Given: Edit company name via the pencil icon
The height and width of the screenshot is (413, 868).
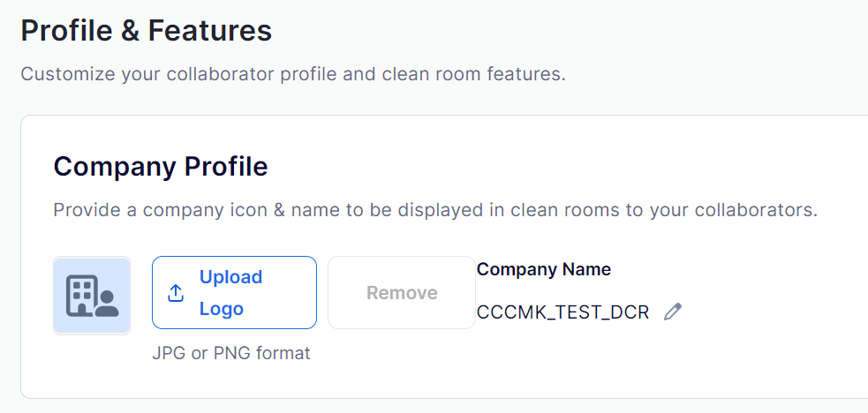Looking at the screenshot, I should 673,312.
